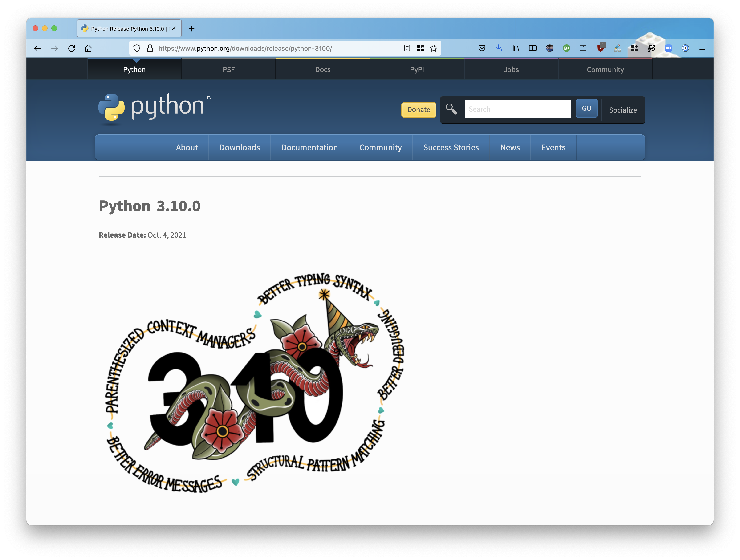Open the Downloads navigation menu
Image resolution: width=740 pixels, height=560 pixels.
point(240,147)
